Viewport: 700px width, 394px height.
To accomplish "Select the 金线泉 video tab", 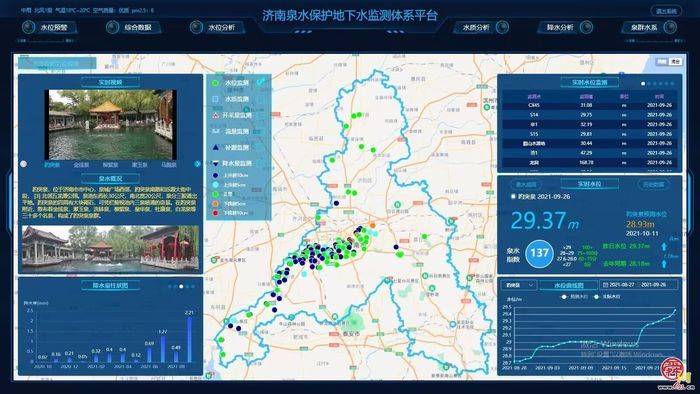I will 81,165.
